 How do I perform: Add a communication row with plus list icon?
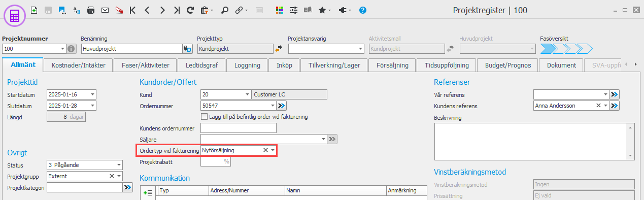pyautogui.click(x=148, y=193)
